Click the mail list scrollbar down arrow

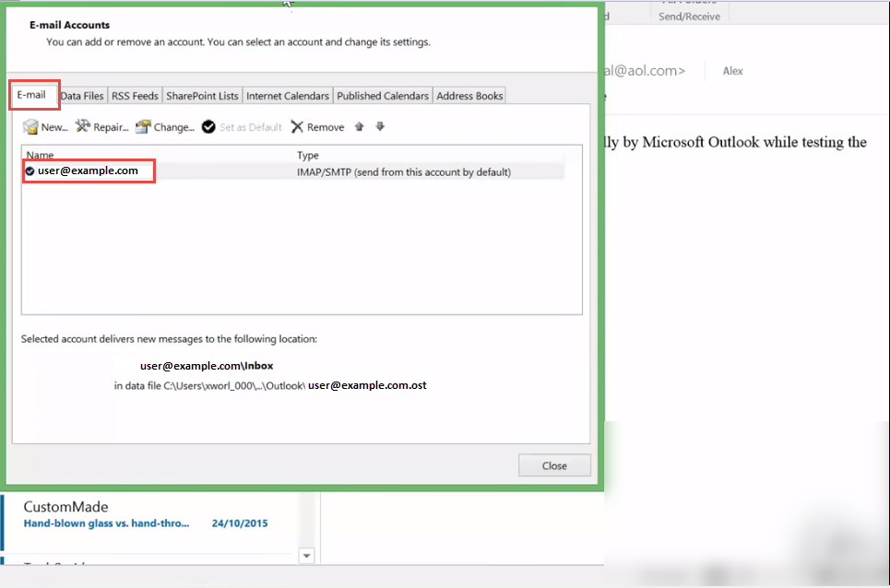point(306,556)
